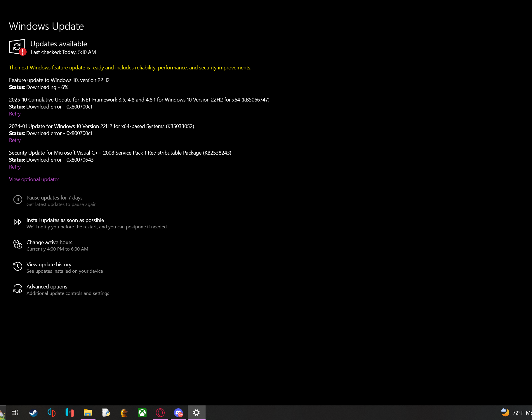This screenshot has width=532, height=420.
Task: Open Advanced options
Action: click(47, 287)
